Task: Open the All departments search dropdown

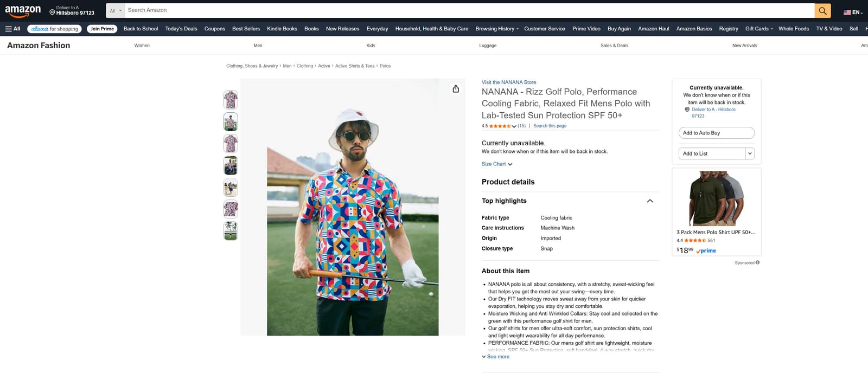Action: (x=116, y=10)
